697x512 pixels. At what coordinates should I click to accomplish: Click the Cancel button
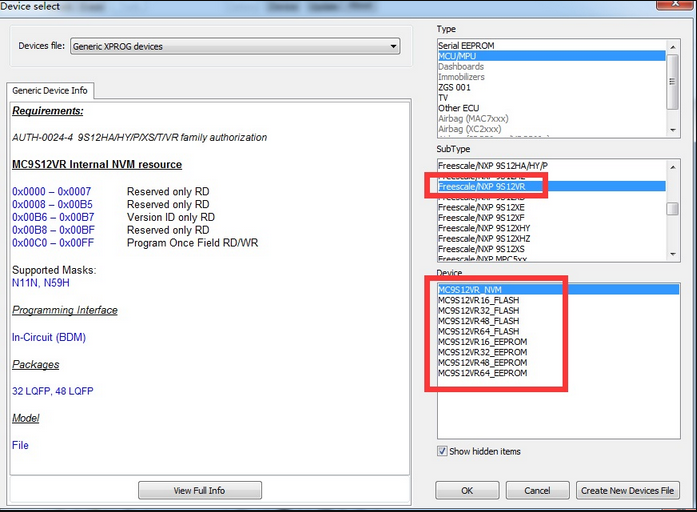[x=537, y=490]
